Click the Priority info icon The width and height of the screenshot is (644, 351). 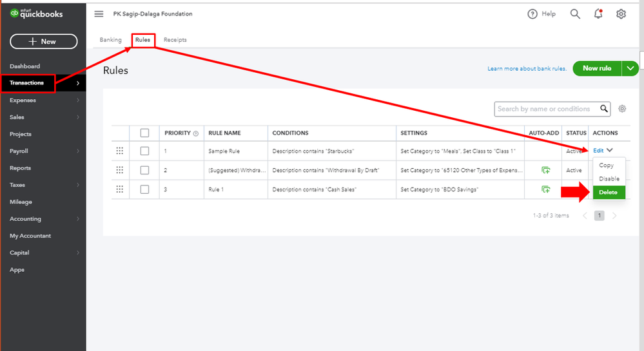pos(196,133)
